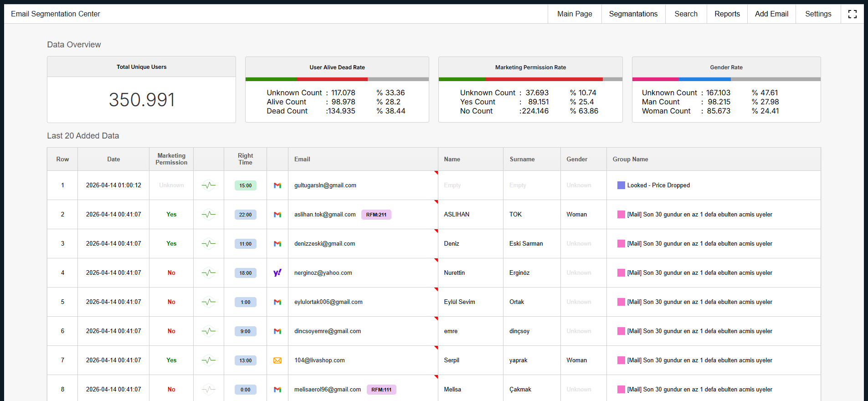Click email 104@livashop.com
The image size is (868, 401).
pos(319,360)
